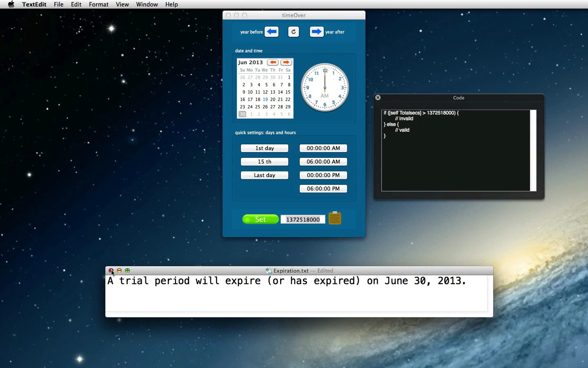Click the timestamp field showing 1372518000

point(303,220)
